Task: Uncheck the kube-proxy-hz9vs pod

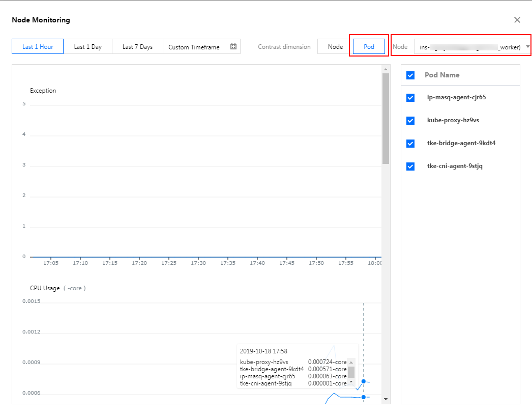Action: coord(410,121)
